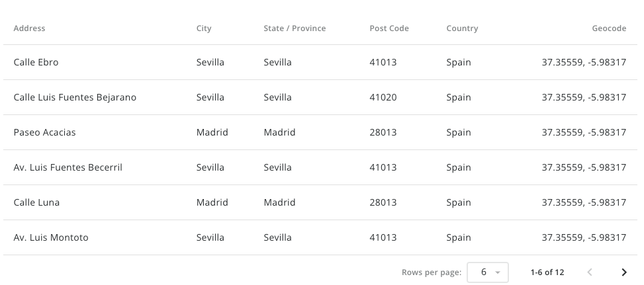Sort by City column header
Screen dimensions: 644x285
[x=204, y=28]
